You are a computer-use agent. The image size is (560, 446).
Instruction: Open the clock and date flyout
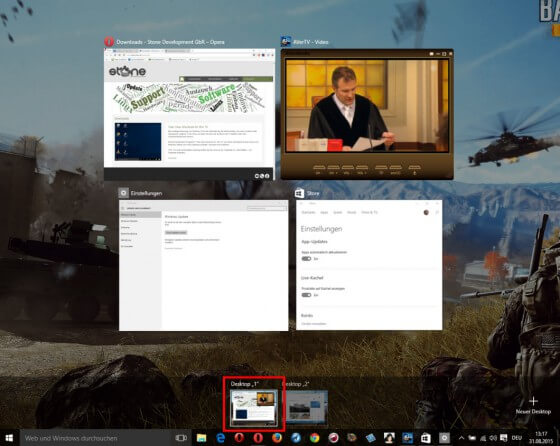click(x=541, y=438)
